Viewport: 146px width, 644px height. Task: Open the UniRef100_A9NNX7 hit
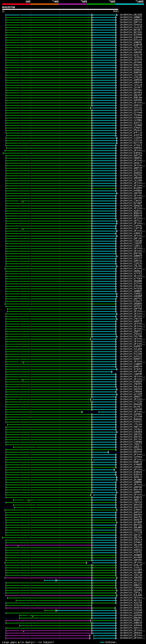(131, 17)
